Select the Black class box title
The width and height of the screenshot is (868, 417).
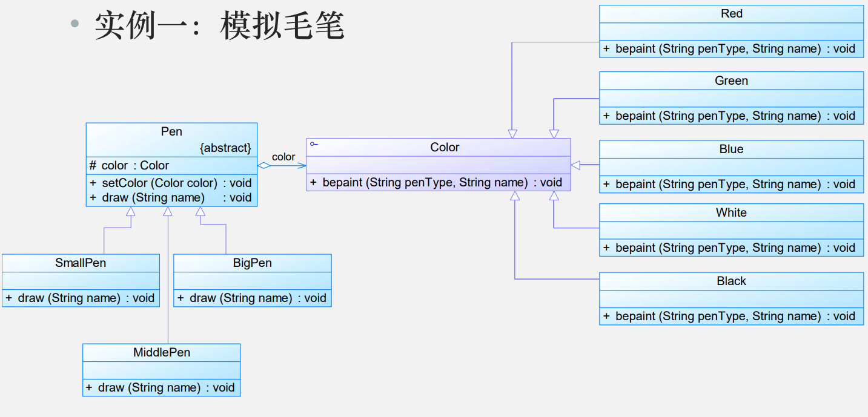[732, 281]
